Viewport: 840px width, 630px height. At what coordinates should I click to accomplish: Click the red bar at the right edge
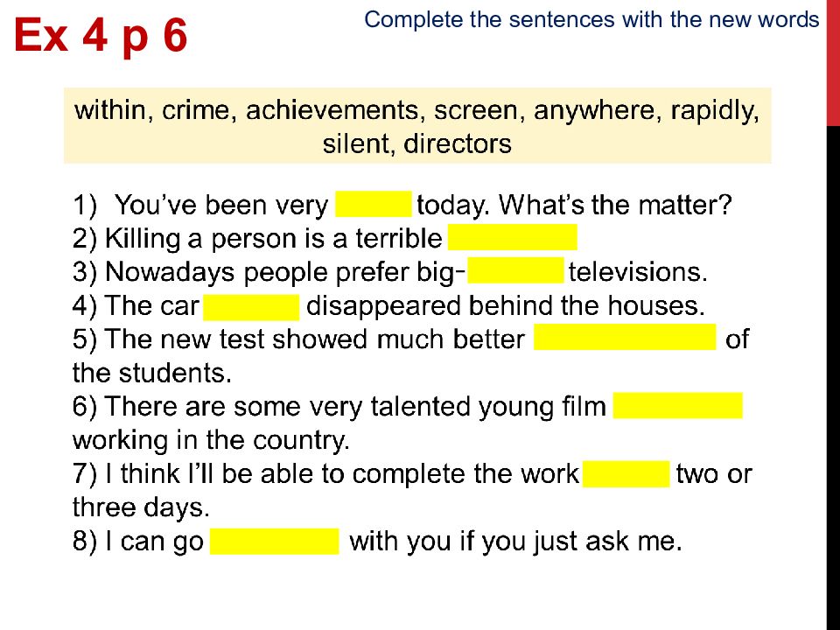[833, 63]
